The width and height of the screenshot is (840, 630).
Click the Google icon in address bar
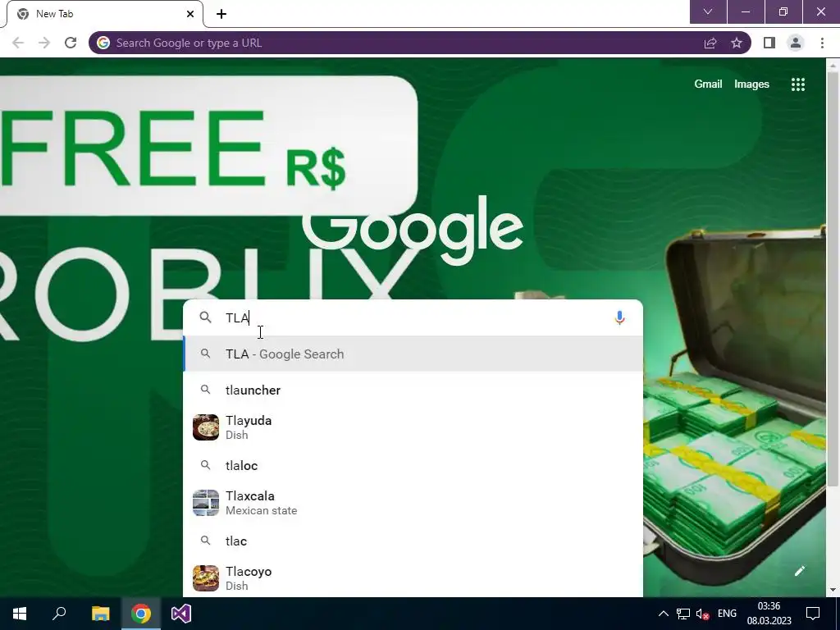click(x=103, y=43)
